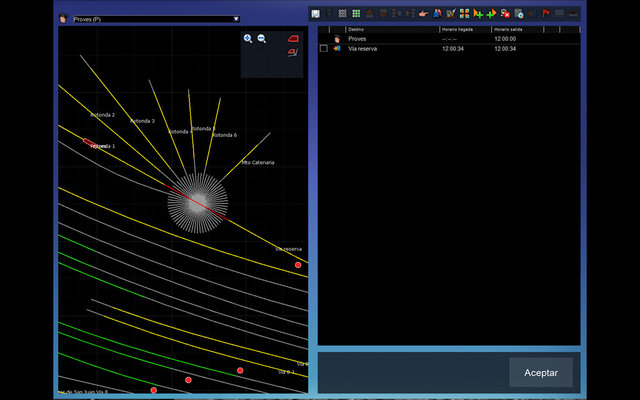Click the zoom in magnifier icon

248,38
